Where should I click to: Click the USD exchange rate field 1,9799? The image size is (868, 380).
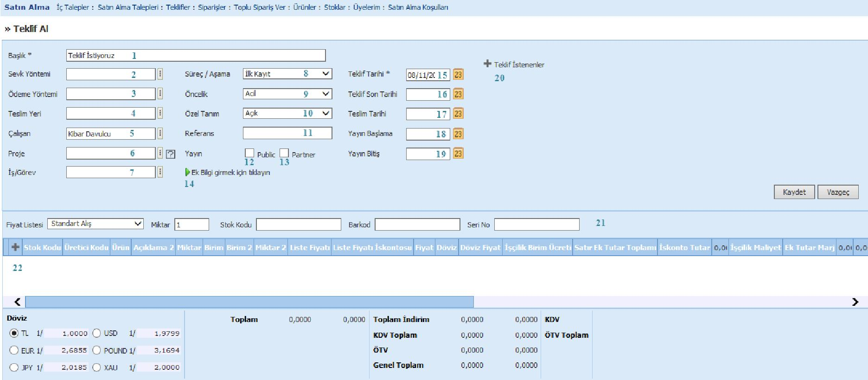[x=159, y=333]
